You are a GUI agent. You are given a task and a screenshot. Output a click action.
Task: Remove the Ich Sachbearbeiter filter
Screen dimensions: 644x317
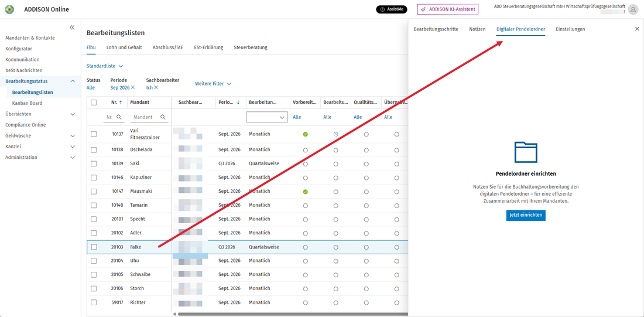(x=156, y=87)
